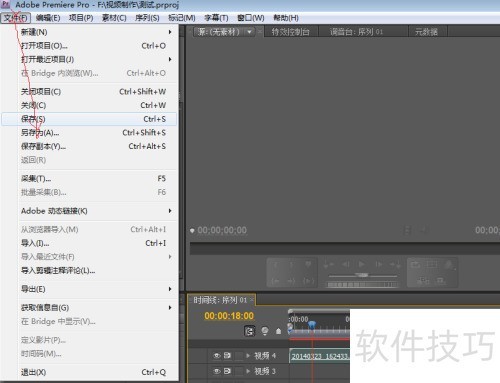Switch to the 元数据 tab
The width and height of the screenshot is (500, 383).
point(426,32)
